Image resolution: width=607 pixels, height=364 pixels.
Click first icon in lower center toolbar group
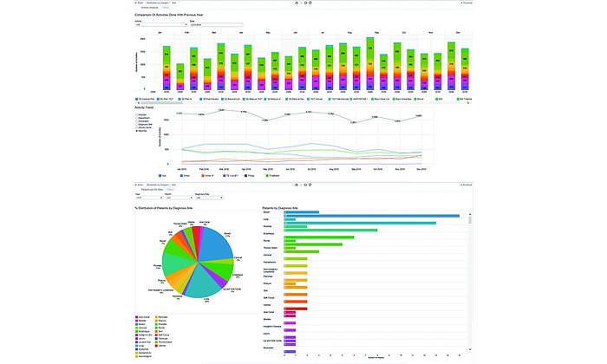(297, 185)
